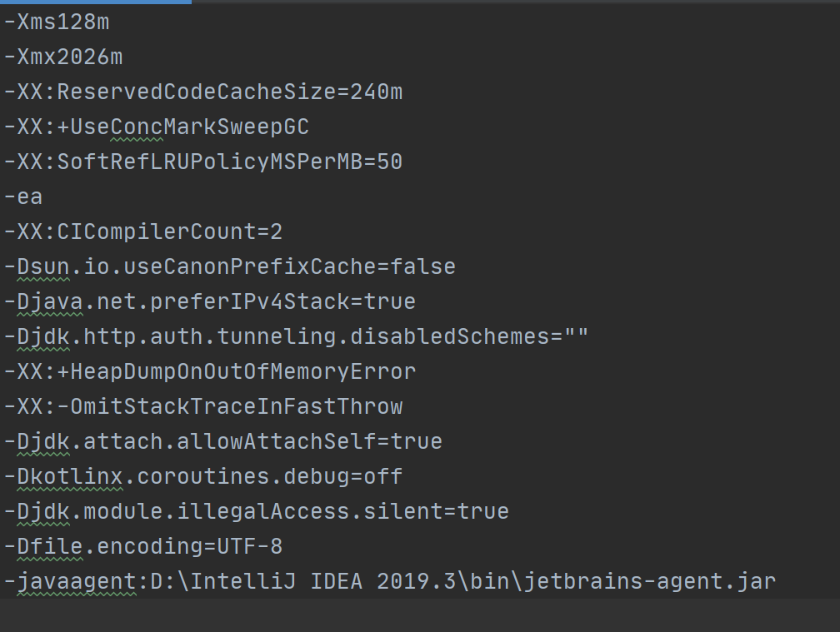840x632 pixels.
Task: Click the -ea option line
Action: tap(23, 197)
